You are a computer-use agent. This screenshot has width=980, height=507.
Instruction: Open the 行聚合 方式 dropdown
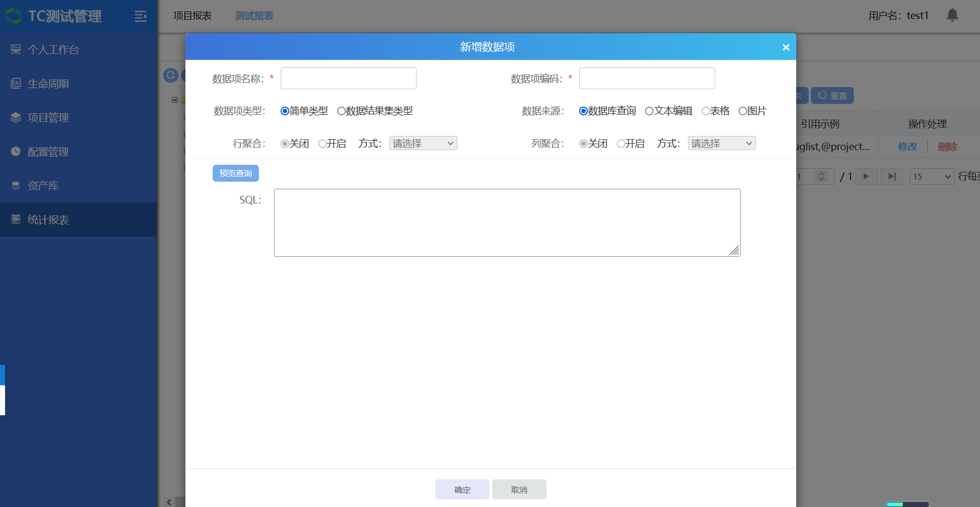click(x=423, y=143)
